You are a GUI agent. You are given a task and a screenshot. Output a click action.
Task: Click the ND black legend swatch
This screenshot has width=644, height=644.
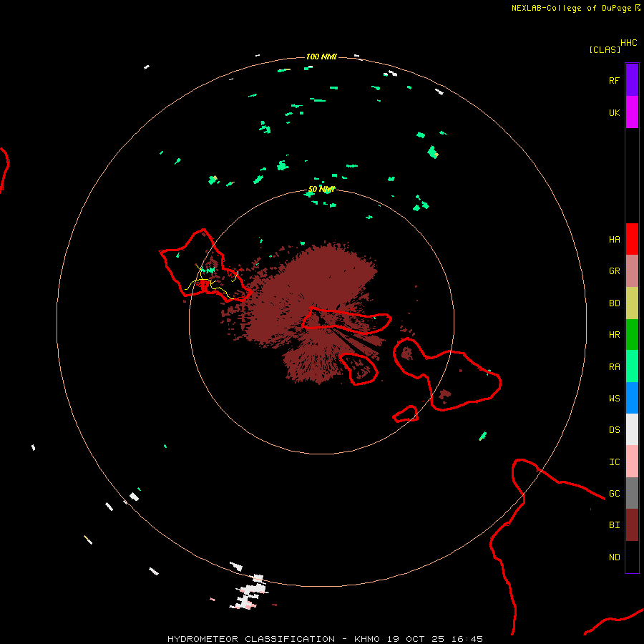(632, 557)
